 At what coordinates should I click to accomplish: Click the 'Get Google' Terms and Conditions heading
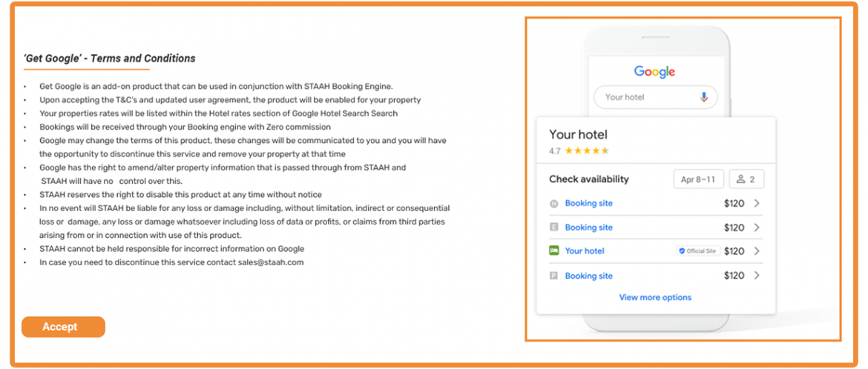(x=110, y=59)
